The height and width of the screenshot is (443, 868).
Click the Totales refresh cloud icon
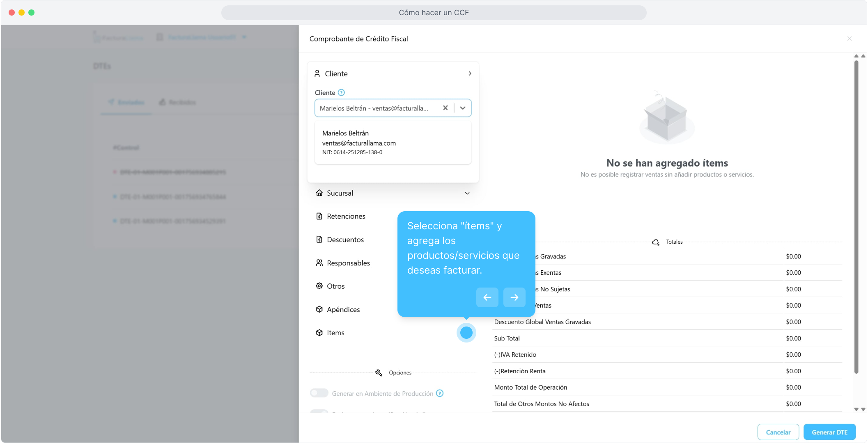click(x=656, y=242)
